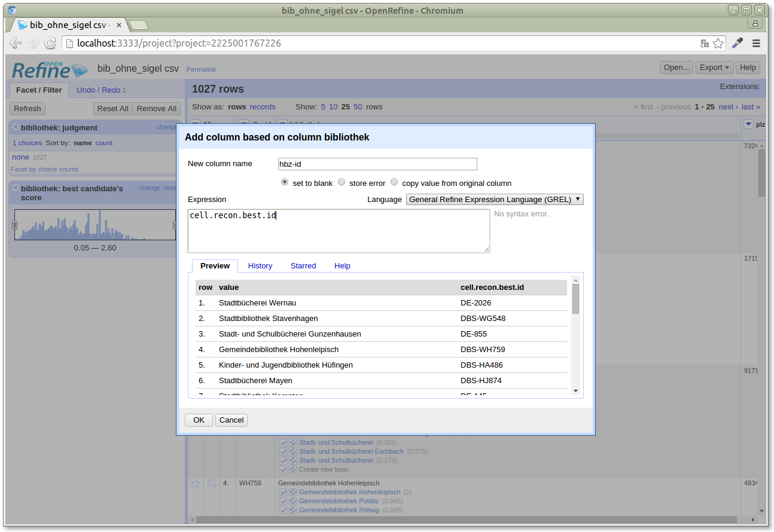Viewport: 774px width, 532px height.
Task: Select the 'store error' option
Action: (342, 182)
